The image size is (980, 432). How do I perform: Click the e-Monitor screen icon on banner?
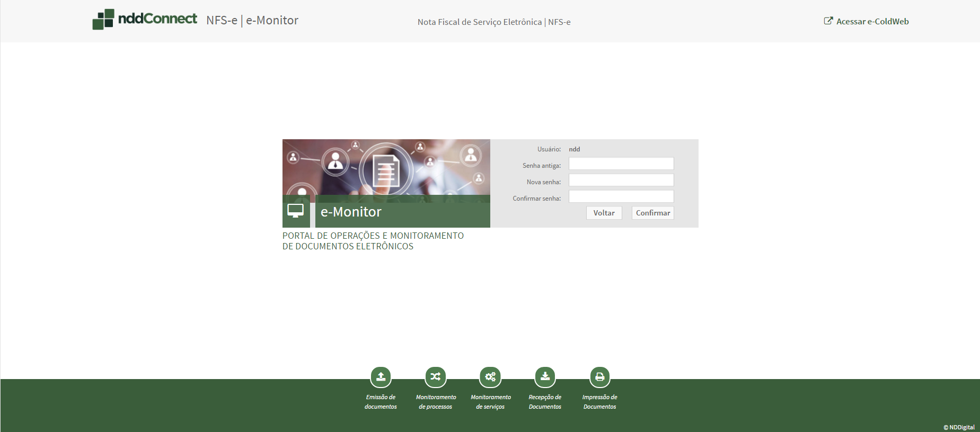[296, 211]
